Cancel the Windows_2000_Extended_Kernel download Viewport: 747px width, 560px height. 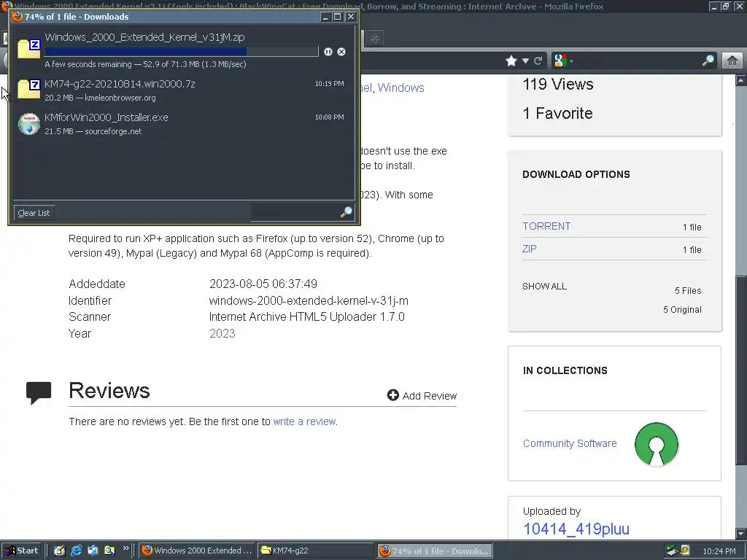click(341, 52)
